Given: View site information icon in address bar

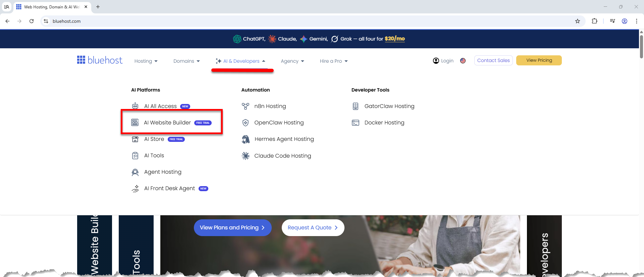Looking at the screenshot, I should coord(46,21).
